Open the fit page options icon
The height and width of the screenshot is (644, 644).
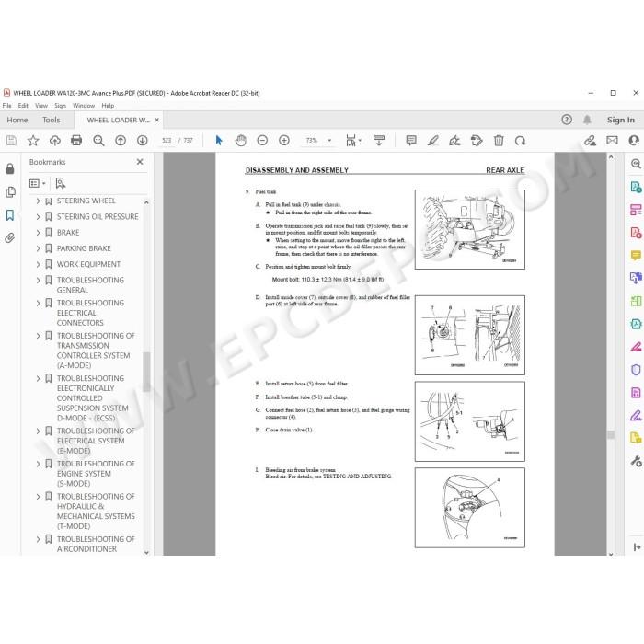tap(351, 141)
